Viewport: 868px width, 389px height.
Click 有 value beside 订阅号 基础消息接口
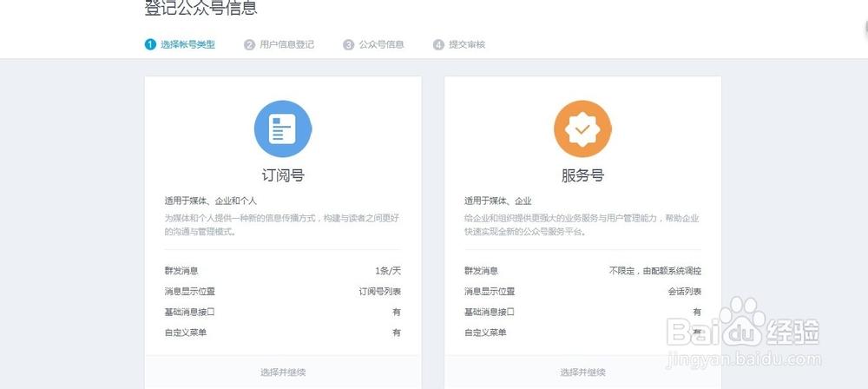pos(397,312)
